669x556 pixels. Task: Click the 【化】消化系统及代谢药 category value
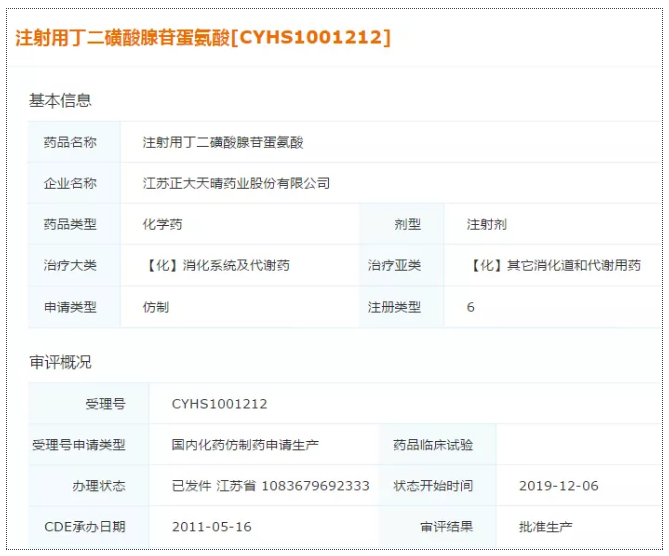click(x=216, y=265)
